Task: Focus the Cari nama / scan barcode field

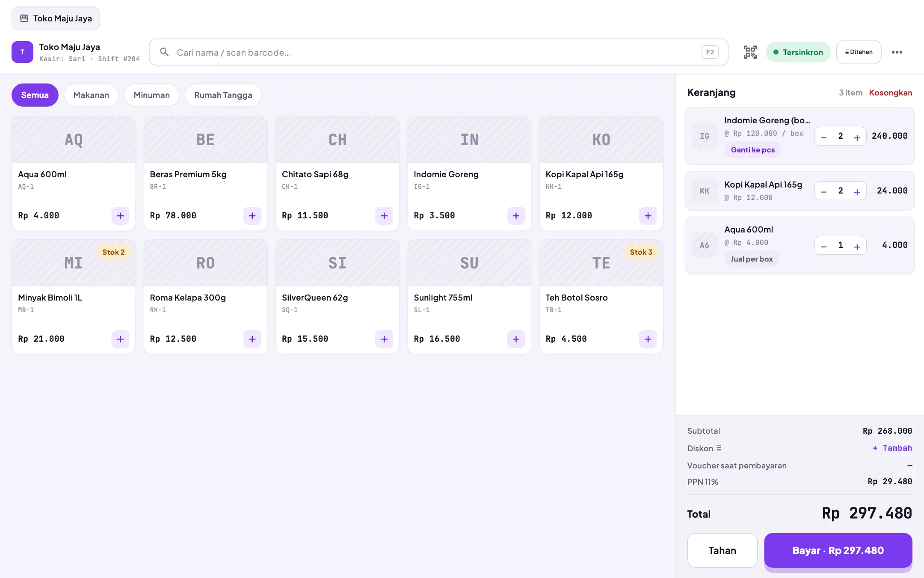Action: [x=438, y=52]
